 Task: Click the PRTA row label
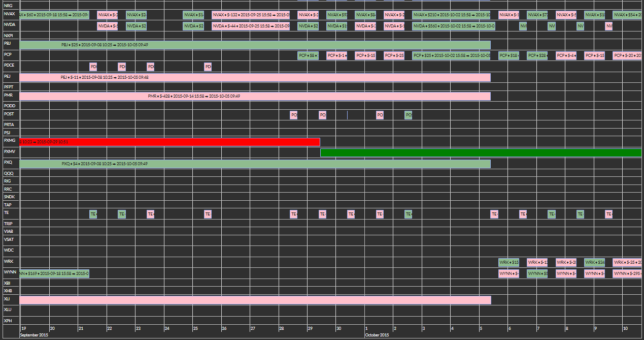9,125
